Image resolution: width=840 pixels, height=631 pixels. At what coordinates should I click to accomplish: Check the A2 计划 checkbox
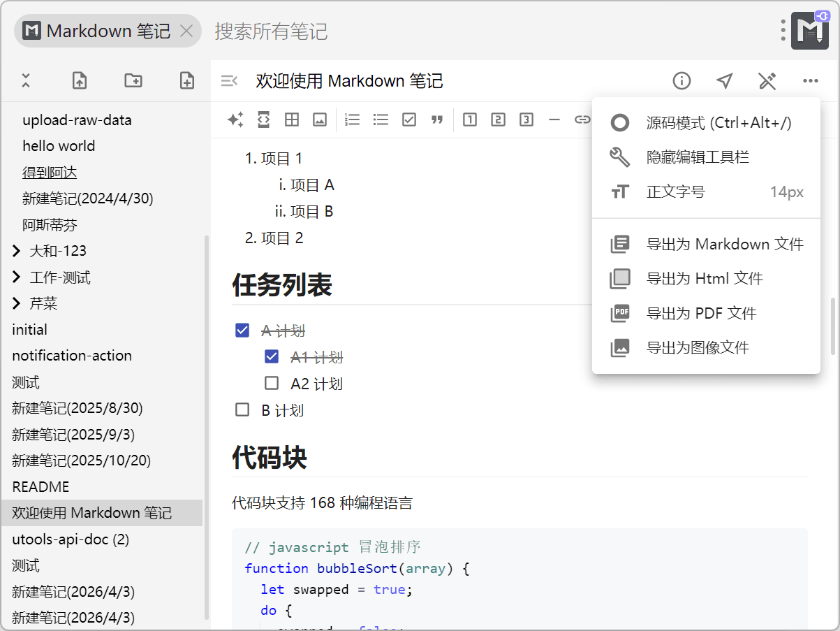coord(272,383)
